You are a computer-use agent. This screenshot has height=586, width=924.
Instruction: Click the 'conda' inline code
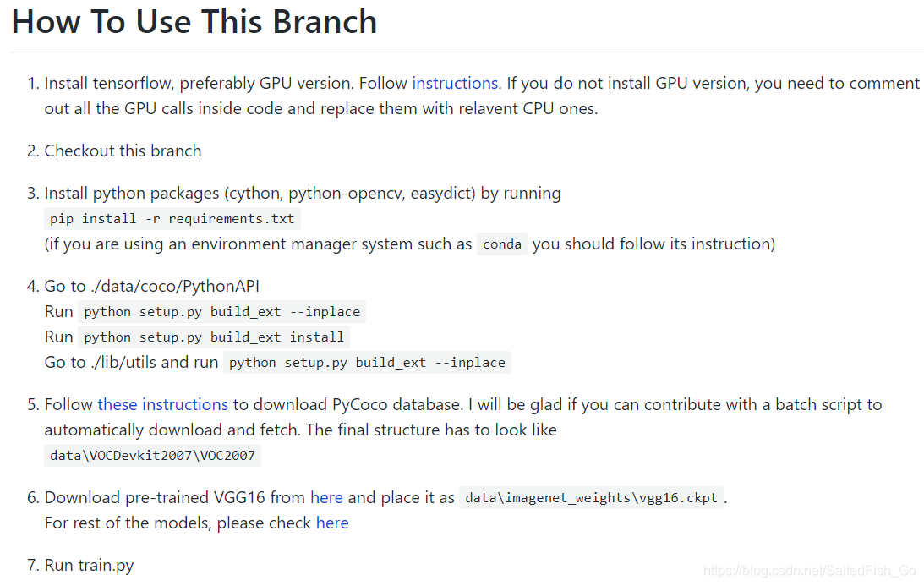tap(502, 244)
